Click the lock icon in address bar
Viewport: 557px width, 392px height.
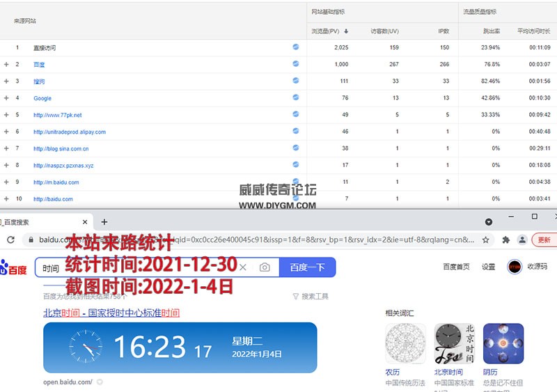pyautogui.click(x=31, y=240)
